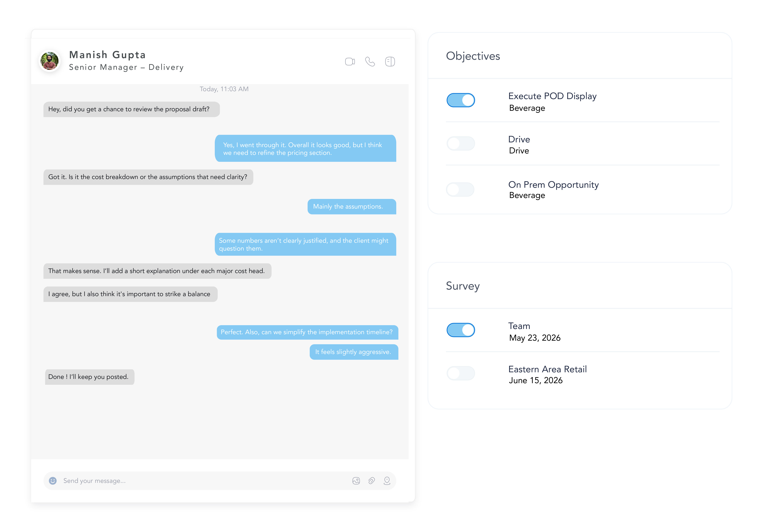Screen dimensions: 758x532
Task: Click the "It feels slightly aggressive." bubble
Action: coord(354,352)
